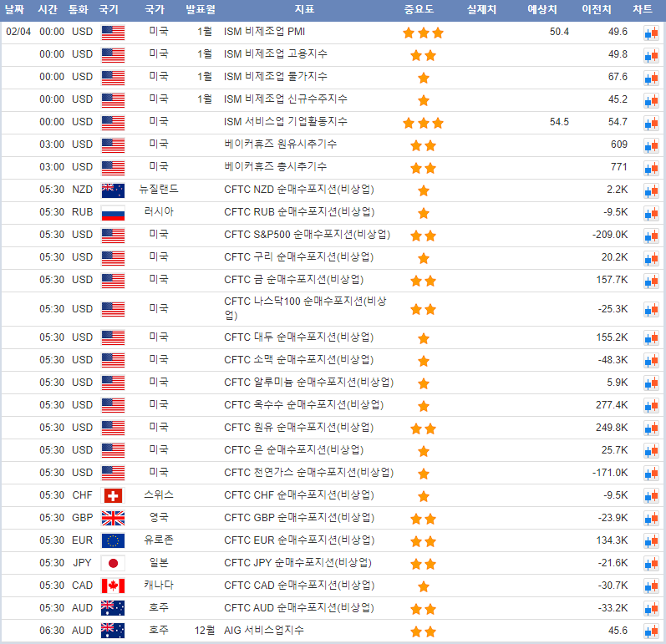666x644 pixels.
Task: Click Japan flag in JPY row
Action: 113,563
